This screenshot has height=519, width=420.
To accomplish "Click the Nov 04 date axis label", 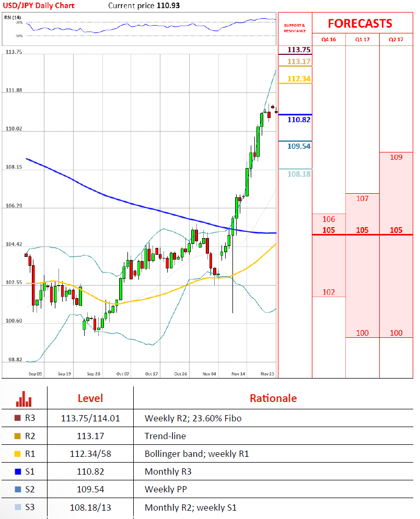I will (209, 374).
